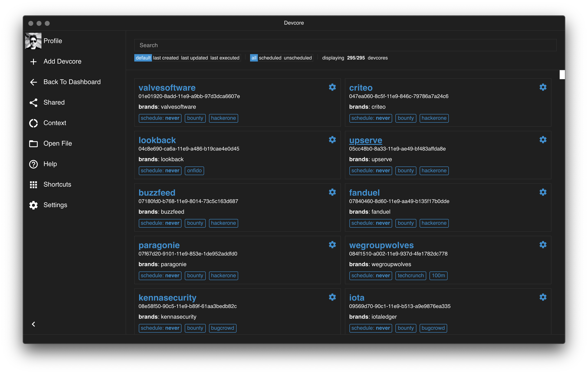This screenshot has width=588, height=374.
Task: Click the share icon in the sidebar
Action: coord(33,103)
